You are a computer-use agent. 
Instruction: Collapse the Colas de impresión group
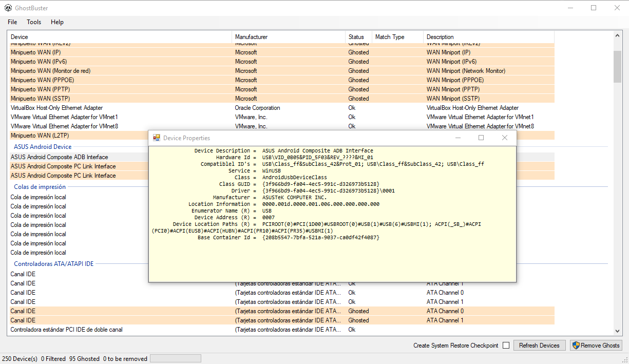pos(40,187)
